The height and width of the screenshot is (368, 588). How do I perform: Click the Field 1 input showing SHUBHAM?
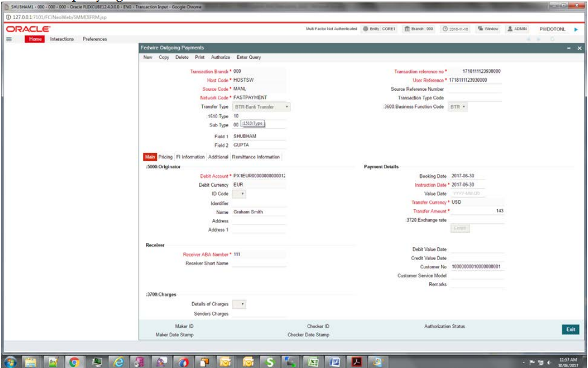coord(259,136)
